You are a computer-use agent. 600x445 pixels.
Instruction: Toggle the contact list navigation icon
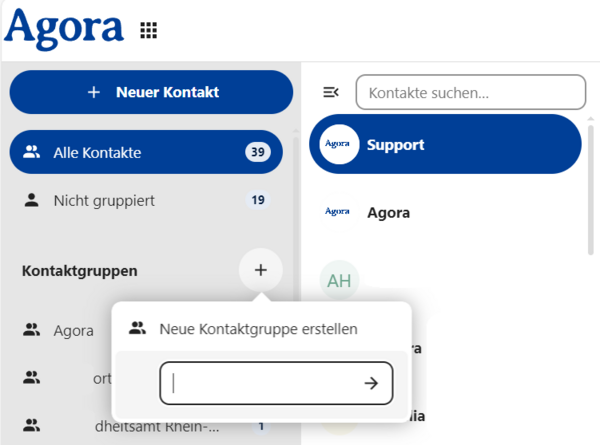[x=331, y=92]
